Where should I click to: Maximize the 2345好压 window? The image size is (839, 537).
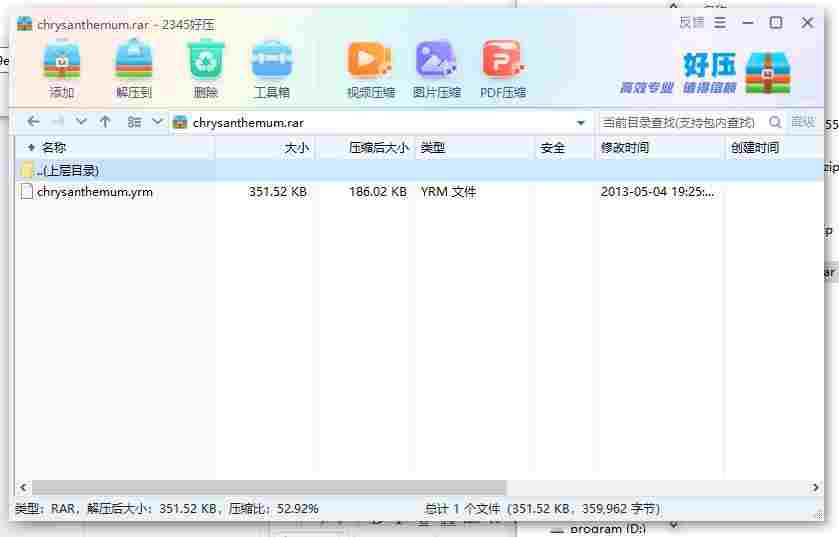pos(776,22)
